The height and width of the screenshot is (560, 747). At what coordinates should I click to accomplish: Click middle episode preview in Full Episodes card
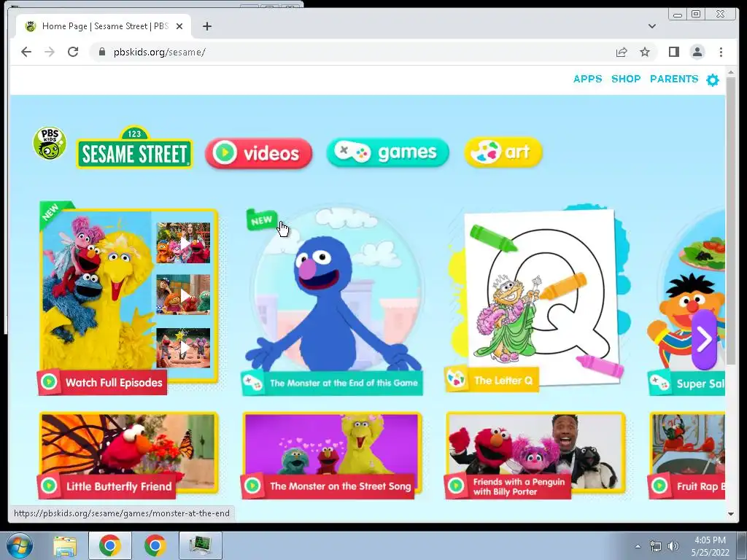pyautogui.click(x=183, y=295)
